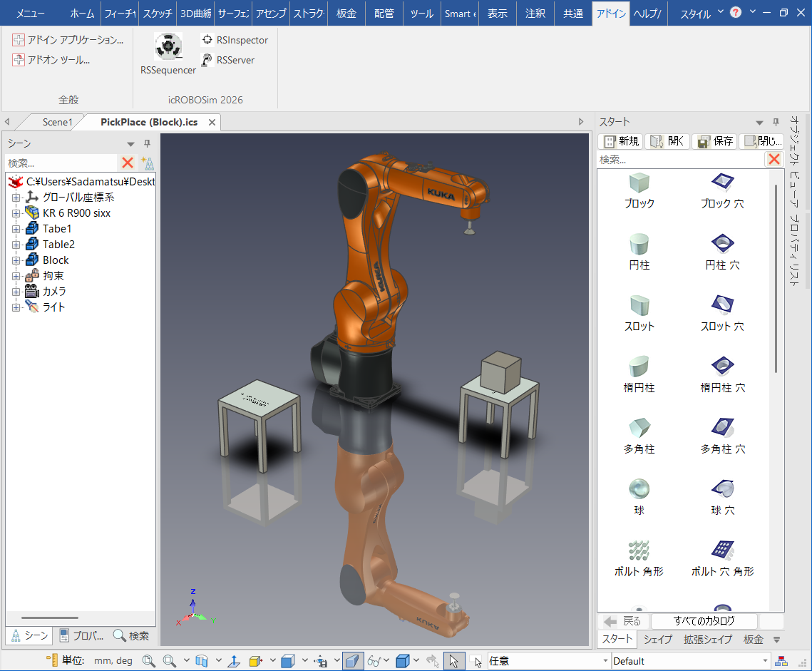
Task: Expand the Block tree node
Action: click(16, 260)
